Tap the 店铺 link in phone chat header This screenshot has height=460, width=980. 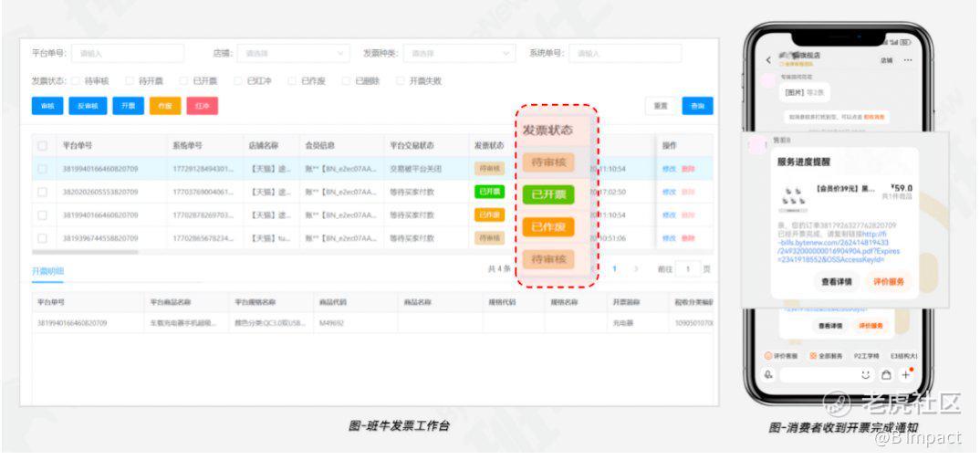(x=886, y=60)
